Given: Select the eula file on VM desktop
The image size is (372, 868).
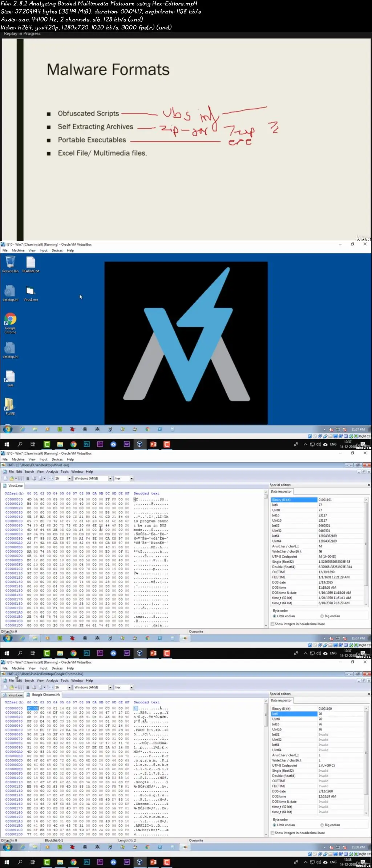Looking at the screenshot, I should pos(10,378).
